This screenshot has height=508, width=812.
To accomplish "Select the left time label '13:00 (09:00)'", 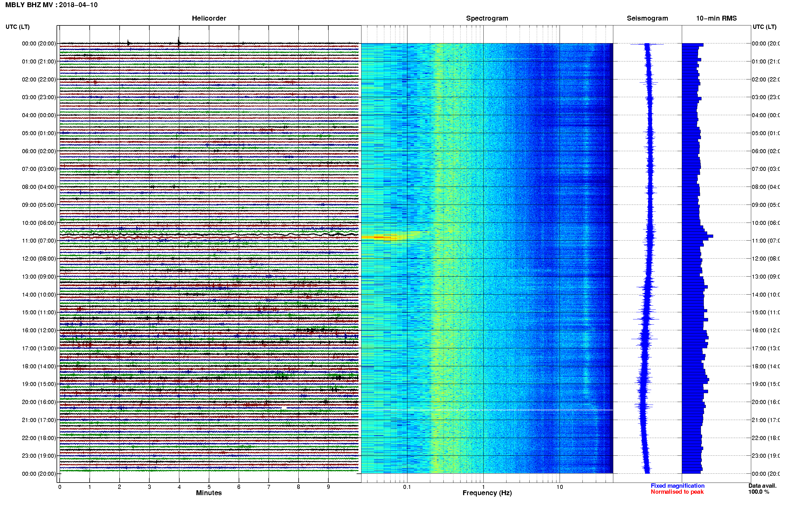I will click(x=39, y=277).
